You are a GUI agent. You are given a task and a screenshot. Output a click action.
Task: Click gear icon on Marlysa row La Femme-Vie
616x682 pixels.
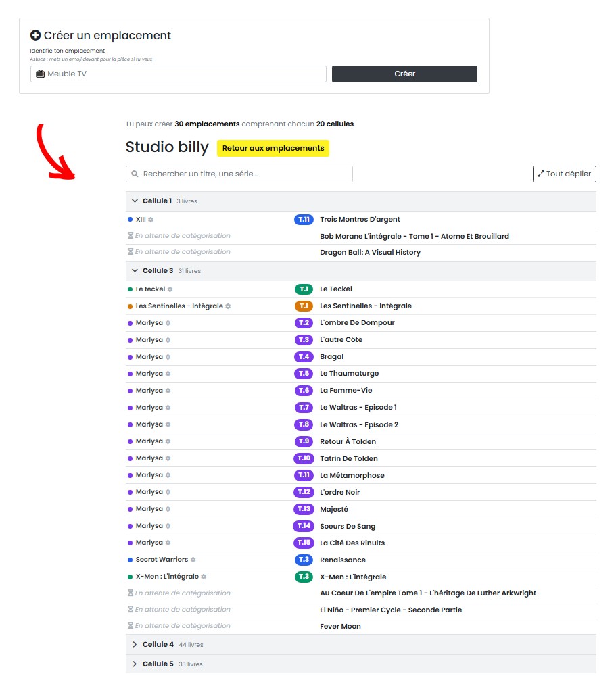pyautogui.click(x=168, y=391)
